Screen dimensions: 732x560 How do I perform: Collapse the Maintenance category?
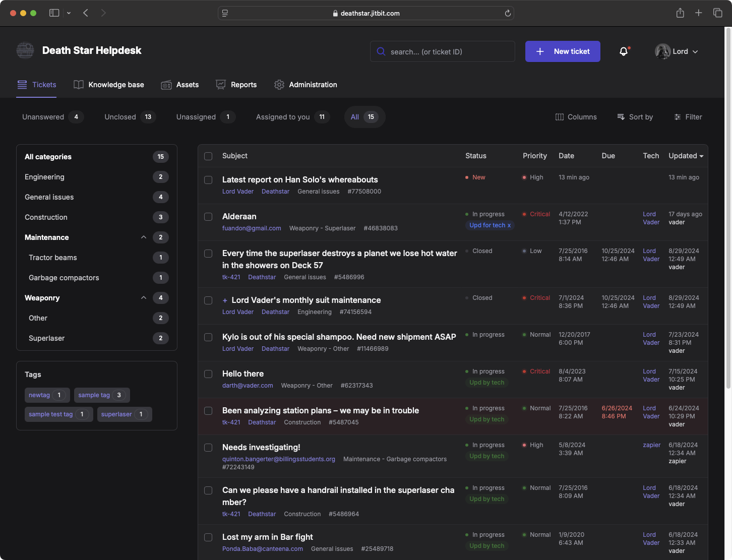pyautogui.click(x=144, y=237)
